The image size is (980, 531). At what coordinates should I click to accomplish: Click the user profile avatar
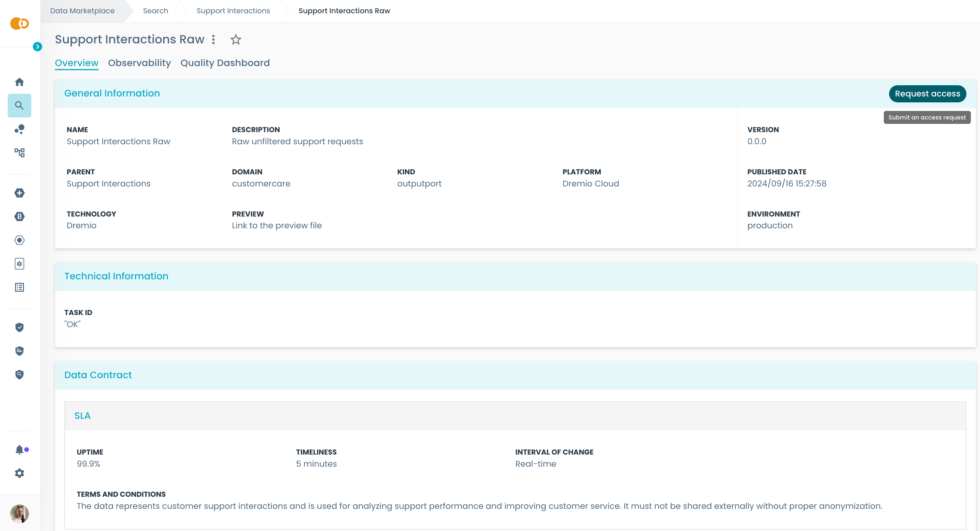pyautogui.click(x=19, y=514)
